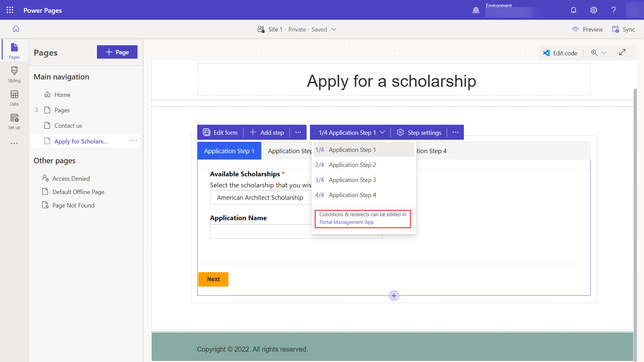Expand the site status dropdown

(x=334, y=29)
